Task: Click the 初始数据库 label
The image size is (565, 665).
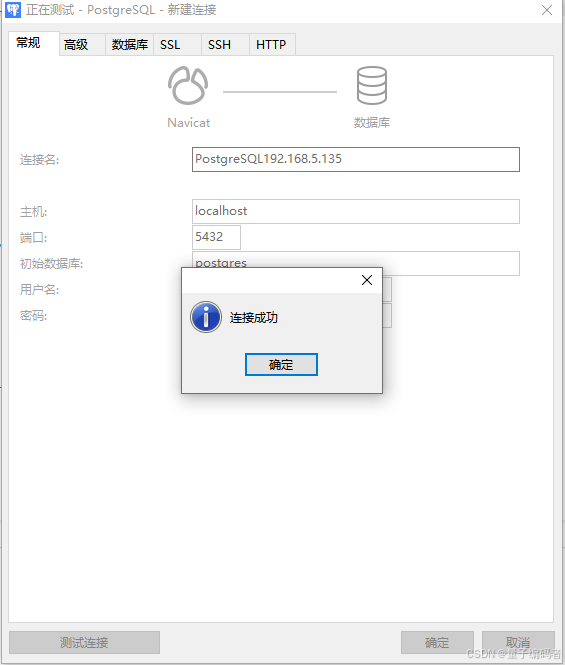Action: (x=51, y=263)
